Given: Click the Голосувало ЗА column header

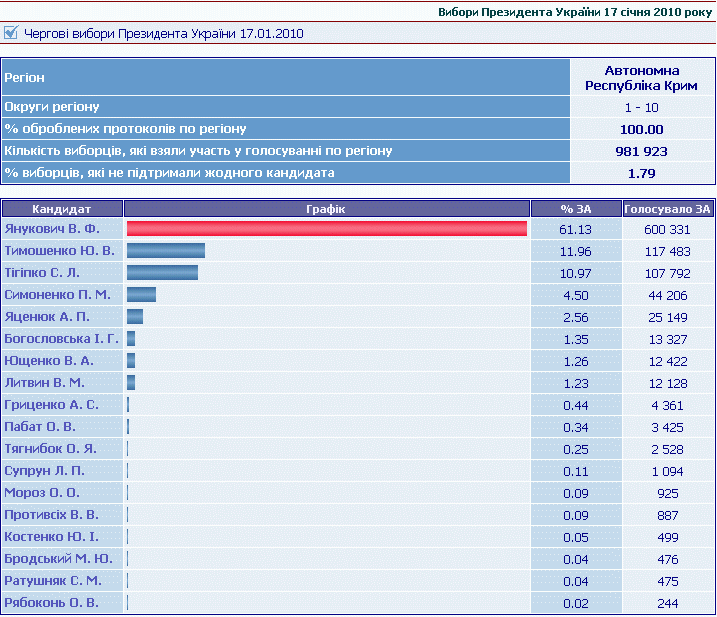Looking at the screenshot, I should coord(667,209).
